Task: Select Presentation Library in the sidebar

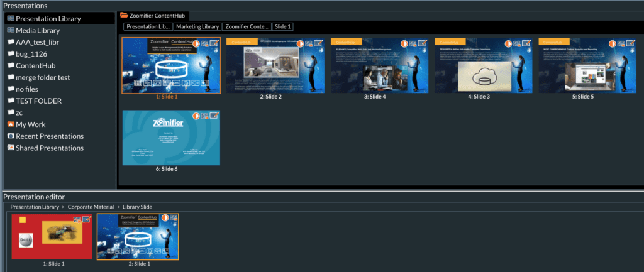Action: 60,18
